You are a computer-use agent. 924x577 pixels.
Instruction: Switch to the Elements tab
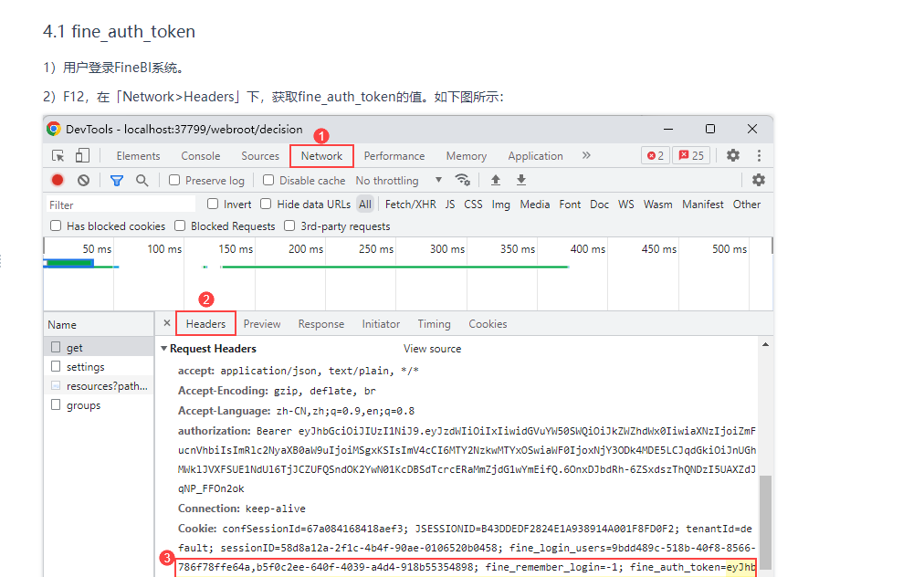138,155
